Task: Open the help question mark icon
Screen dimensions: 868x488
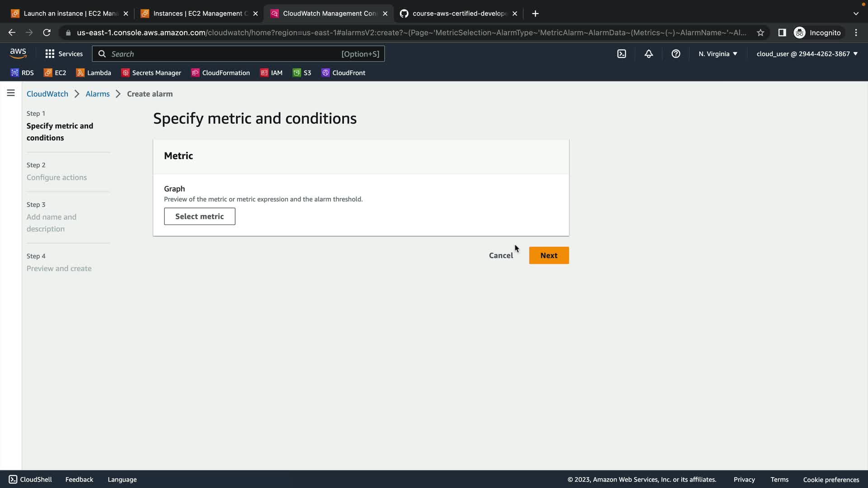Action: tap(676, 54)
